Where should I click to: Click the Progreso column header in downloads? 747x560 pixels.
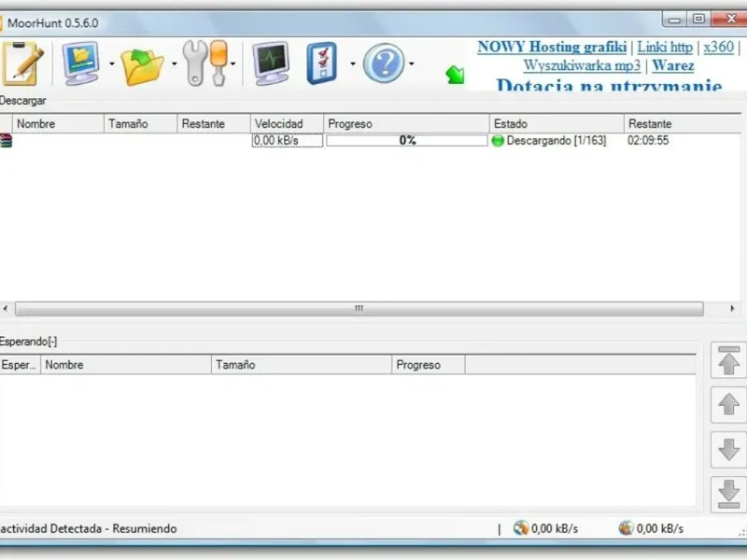[406, 124]
